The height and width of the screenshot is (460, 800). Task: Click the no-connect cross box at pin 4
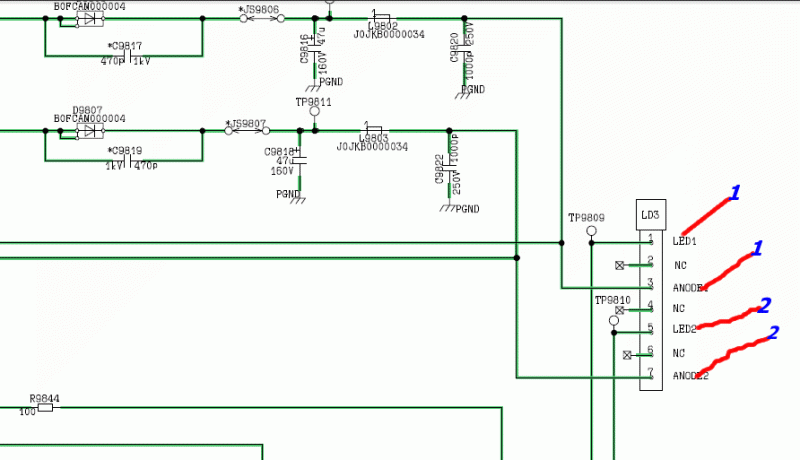pos(619,310)
